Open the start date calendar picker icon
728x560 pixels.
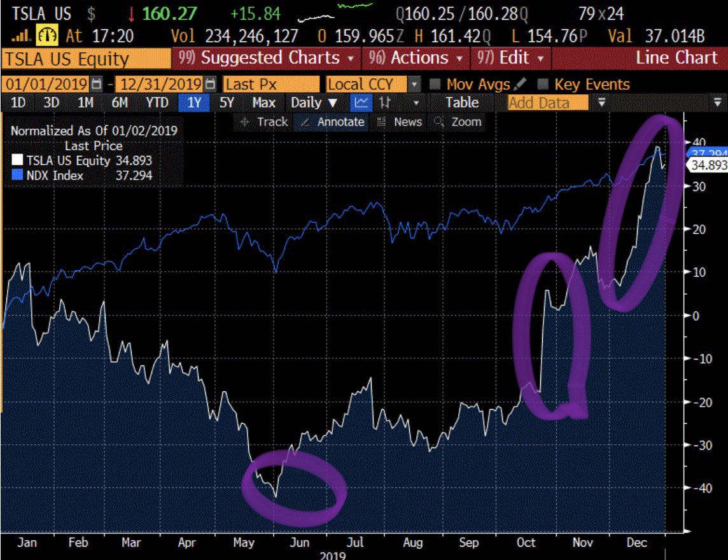(x=97, y=84)
